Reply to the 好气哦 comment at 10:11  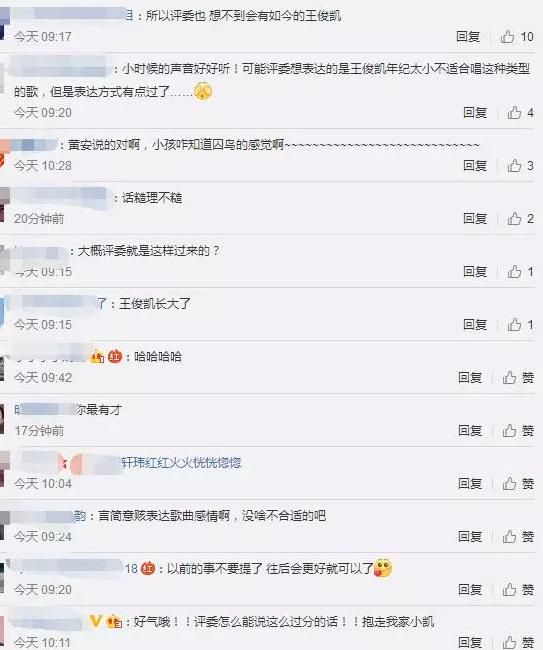pos(470,642)
